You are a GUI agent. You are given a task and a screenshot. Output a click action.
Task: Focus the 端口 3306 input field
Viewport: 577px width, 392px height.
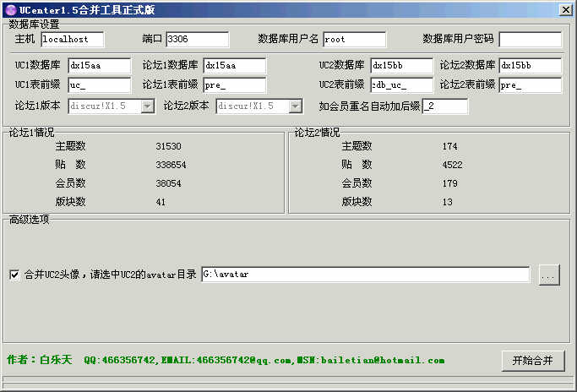tap(197, 40)
